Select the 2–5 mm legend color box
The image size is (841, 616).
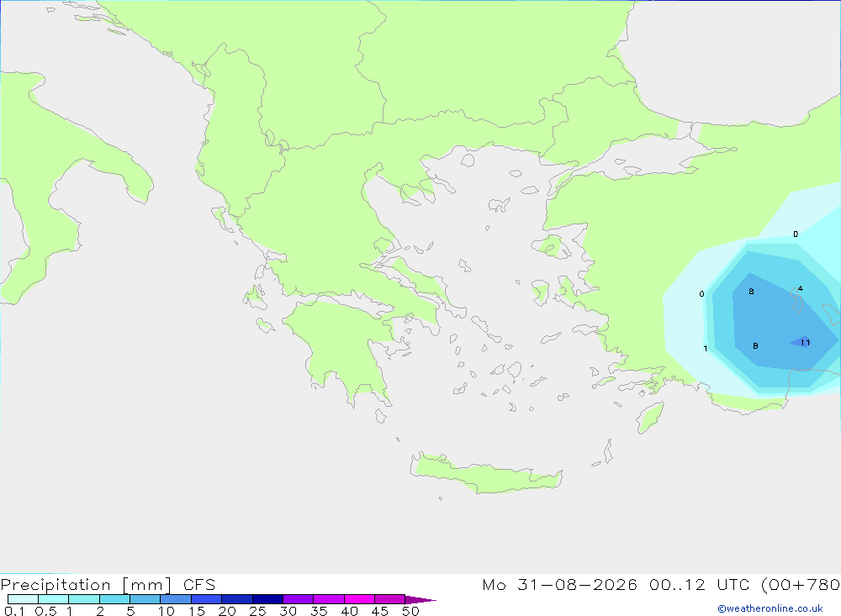coord(114,599)
